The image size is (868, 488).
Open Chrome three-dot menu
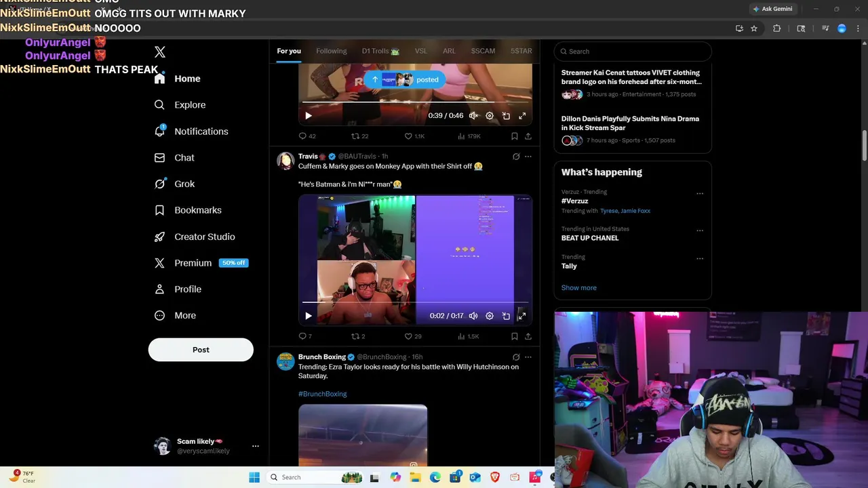(x=859, y=28)
